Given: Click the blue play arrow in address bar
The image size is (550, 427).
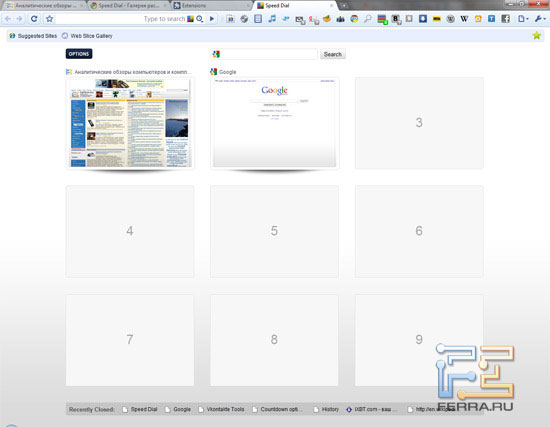Looking at the screenshot, I should pyautogui.click(x=212, y=19).
